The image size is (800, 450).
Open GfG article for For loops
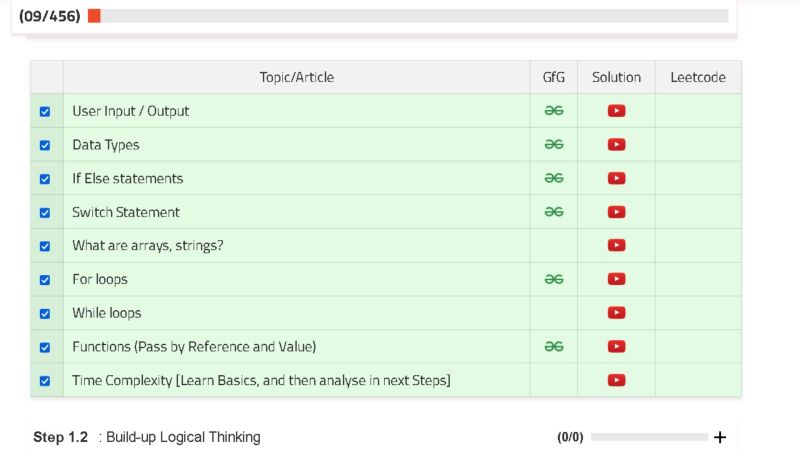coord(554,279)
